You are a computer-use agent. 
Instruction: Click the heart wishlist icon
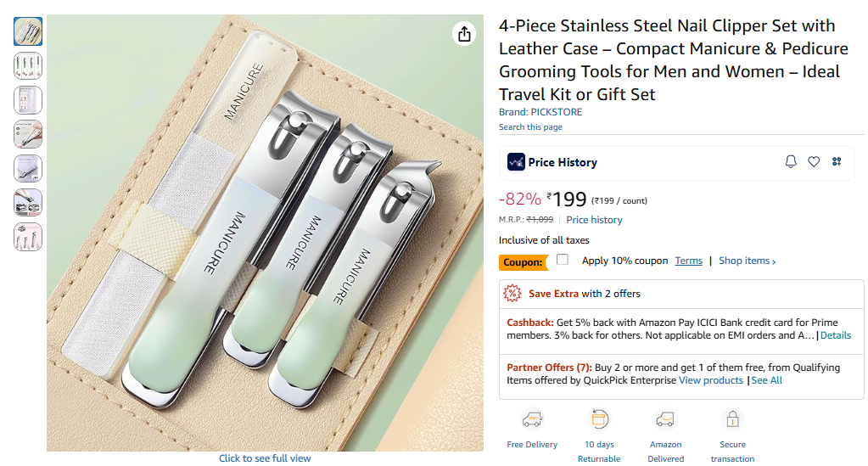click(814, 162)
